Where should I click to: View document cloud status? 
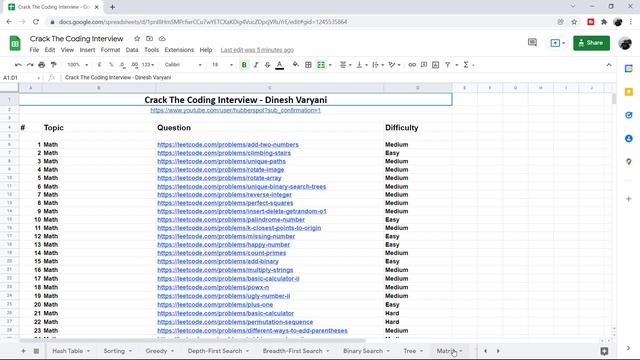[x=162, y=38]
